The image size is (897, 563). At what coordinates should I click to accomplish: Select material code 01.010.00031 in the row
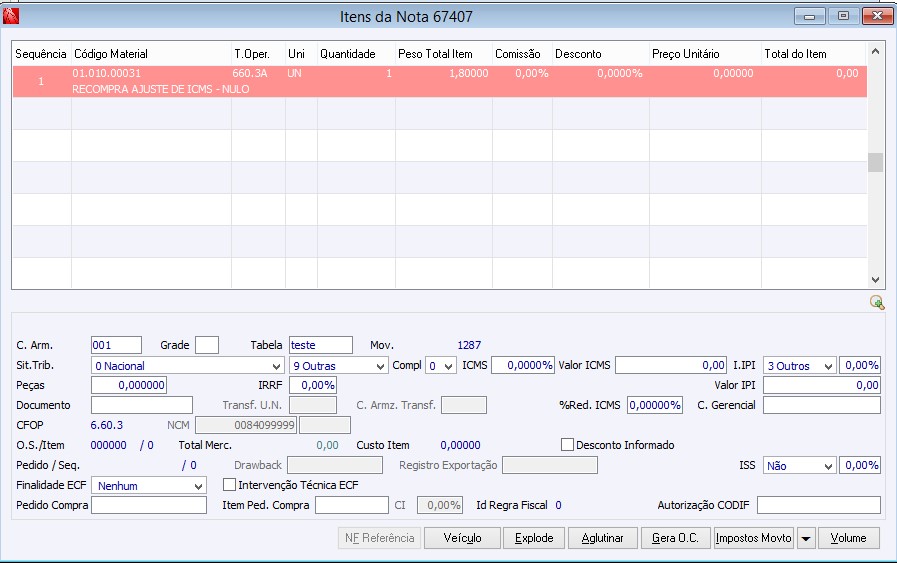click(x=106, y=73)
